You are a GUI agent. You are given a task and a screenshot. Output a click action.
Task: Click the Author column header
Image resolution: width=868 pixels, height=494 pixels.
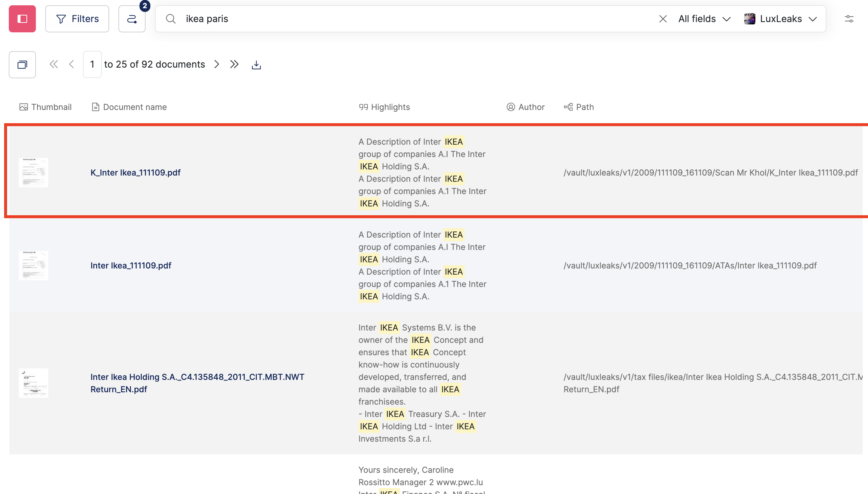pyautogui.click(x=525, y=107)
